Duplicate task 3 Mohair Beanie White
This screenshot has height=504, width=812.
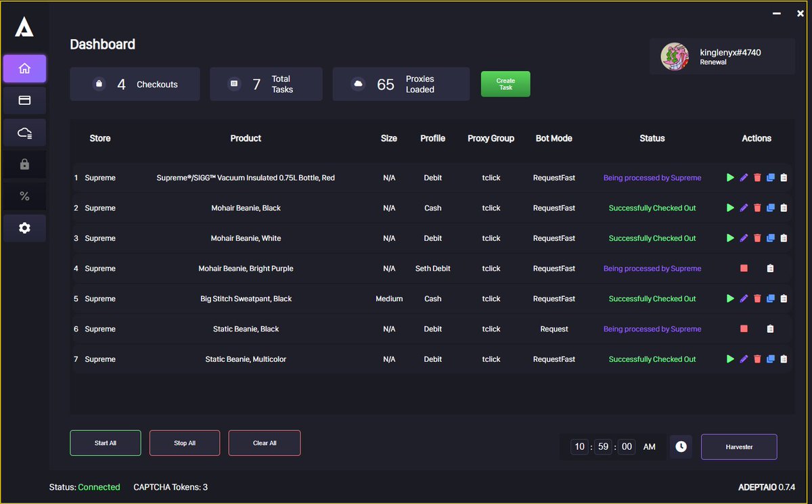click(x=771, y=238)
